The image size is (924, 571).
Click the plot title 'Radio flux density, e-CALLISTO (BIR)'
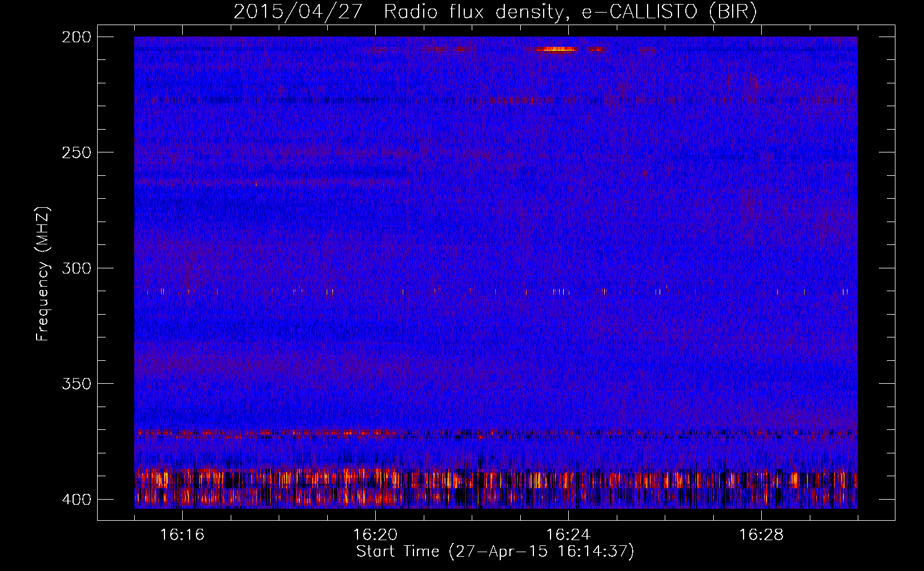click(570, 12)
